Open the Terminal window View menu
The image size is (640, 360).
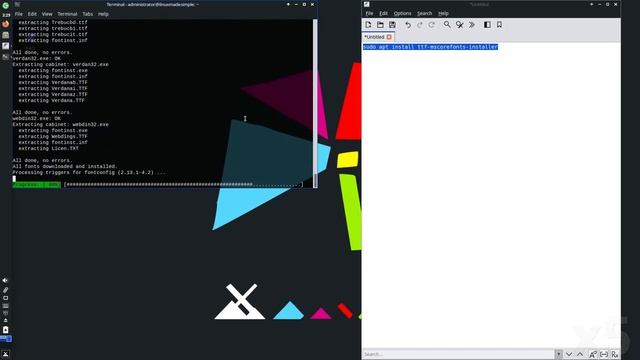[47, 14]
